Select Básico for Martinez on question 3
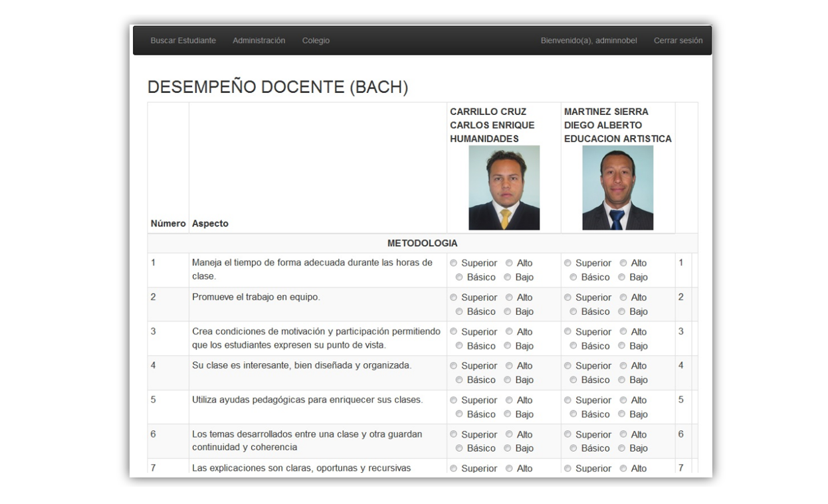The image size is (828, 504). coord(573,347)
